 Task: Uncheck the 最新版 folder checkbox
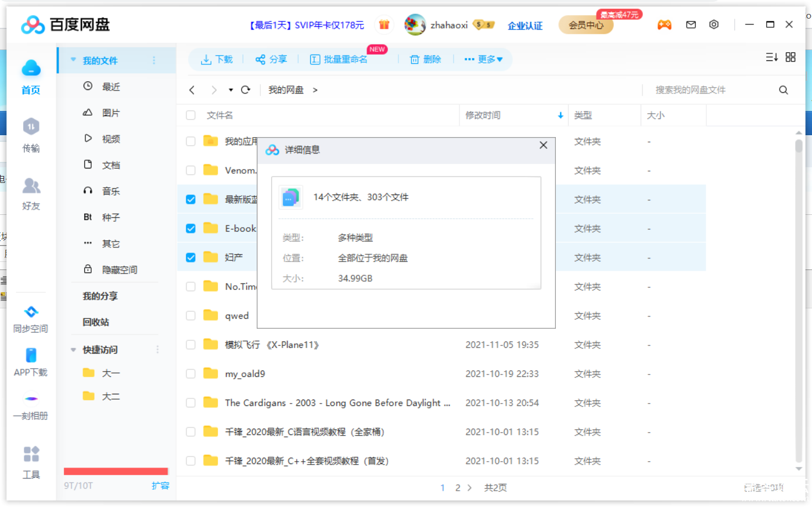[191, 199]
